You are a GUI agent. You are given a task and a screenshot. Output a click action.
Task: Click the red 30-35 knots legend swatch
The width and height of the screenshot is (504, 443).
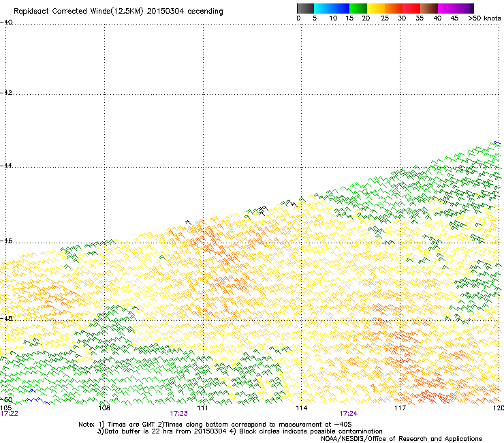[x=411, y=8]
